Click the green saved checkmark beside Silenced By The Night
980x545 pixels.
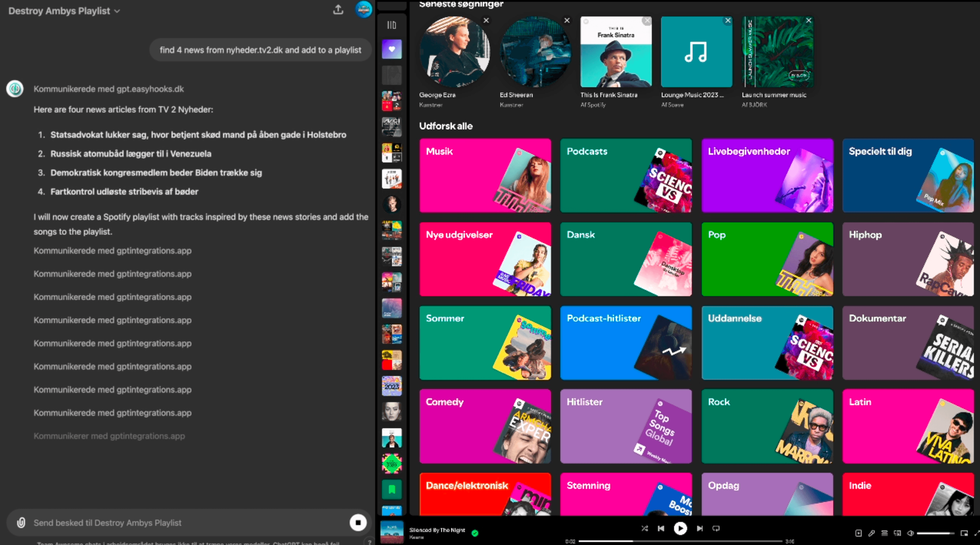[475, 533]
